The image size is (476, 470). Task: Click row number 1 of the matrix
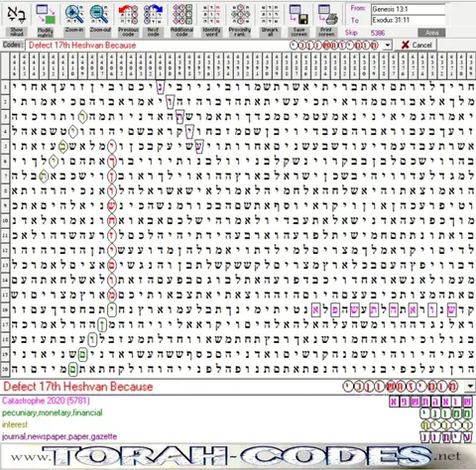click(x=5, y=87)
